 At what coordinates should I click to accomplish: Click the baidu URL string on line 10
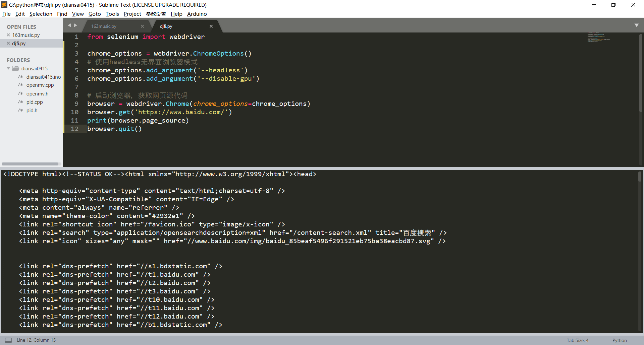[181, 112]
